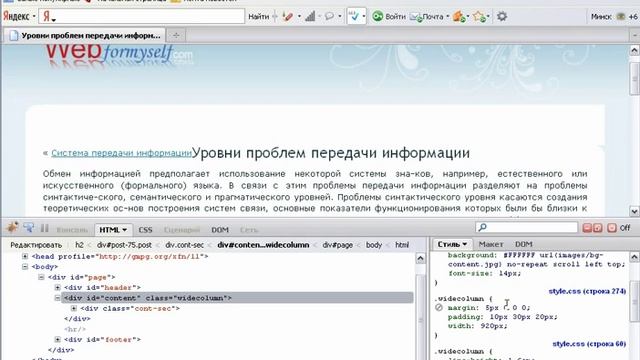Select the browser tab Уровни проблем передачи информ...
This screenshot has width=640, height=360.
pyautogui.click(x=84, y=36)
